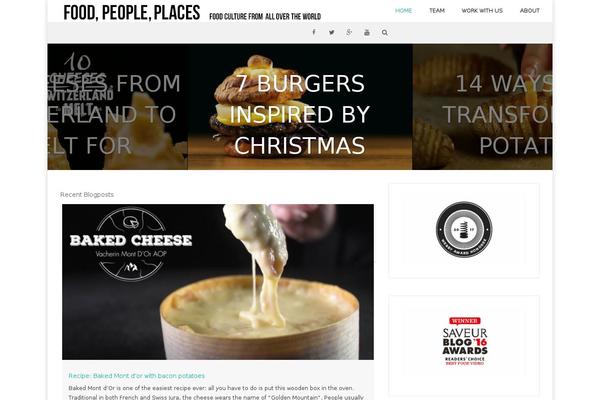Open the ABOUT menu item
Viewport: 600px width, 400px height.
click(530, 10)
